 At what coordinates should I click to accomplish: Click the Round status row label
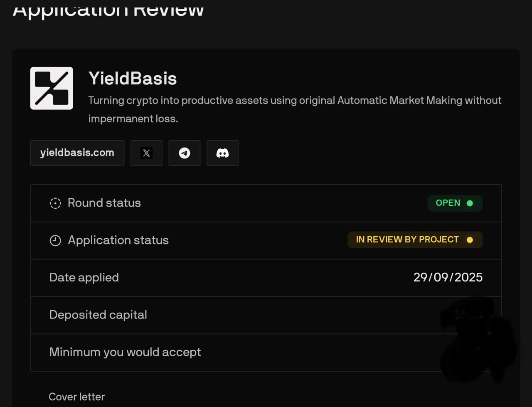(104, 203)
